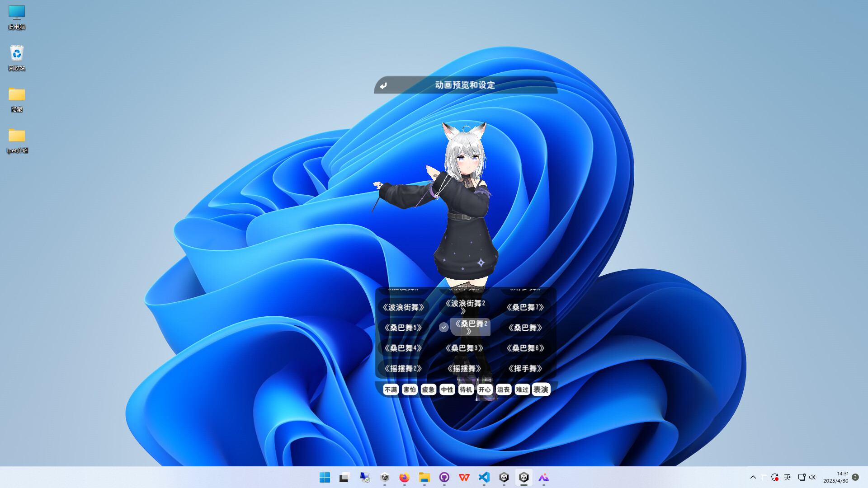Switch to the 开心 emotion tab
The height and width of the screenshot is (488, 868).
coord(485,389)
